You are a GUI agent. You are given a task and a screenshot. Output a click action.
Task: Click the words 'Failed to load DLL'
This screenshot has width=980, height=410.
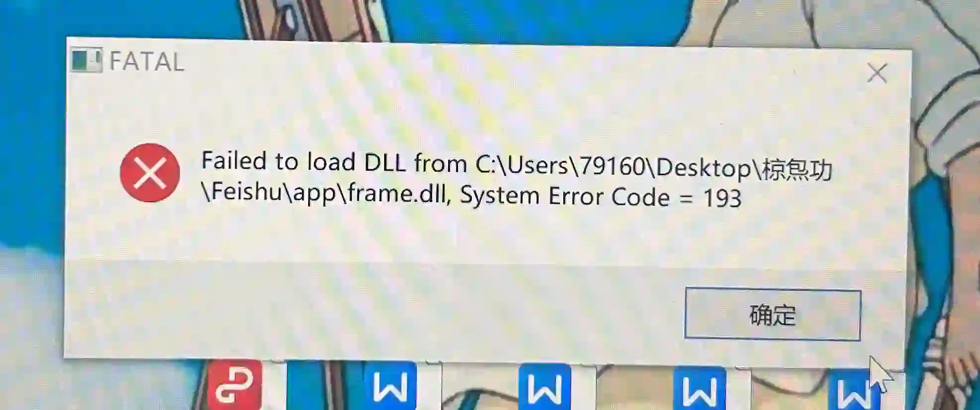(x=303, y=162)
